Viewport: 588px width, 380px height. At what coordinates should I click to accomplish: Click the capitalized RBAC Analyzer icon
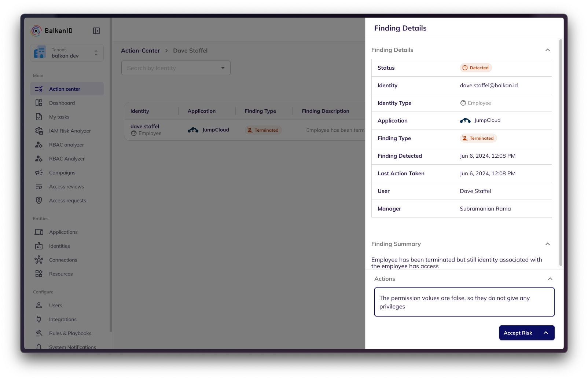[39, 158]
